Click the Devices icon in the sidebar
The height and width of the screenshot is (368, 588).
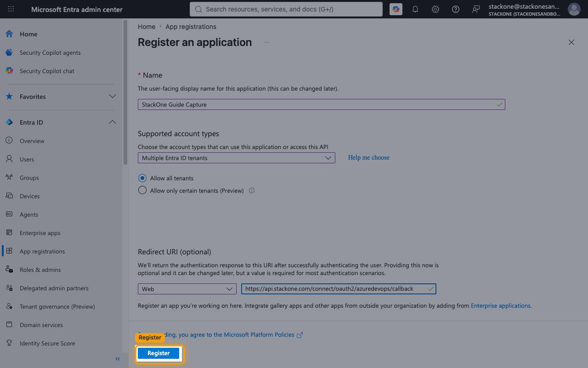(x=9, y=196)
